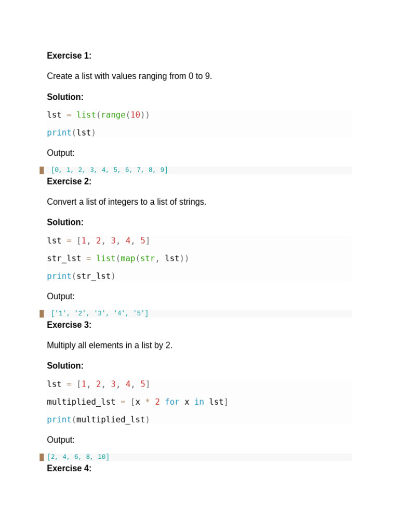Click the "print(str_lst)" code line
This screenshot has height=532, width=399.
[81, 276]
